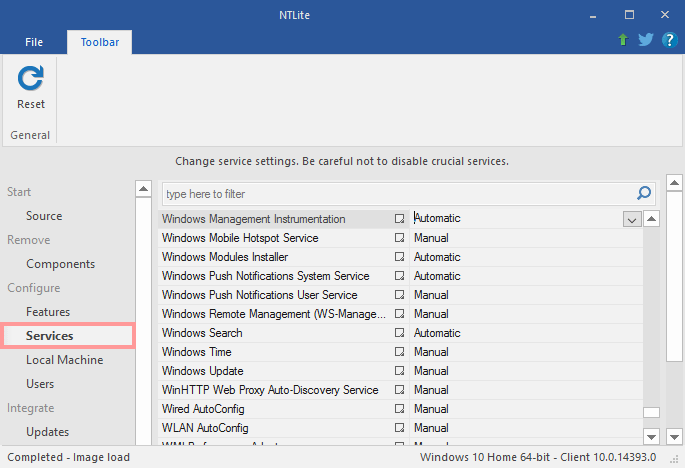This screenshot has height=468, width=685.
Task: Click the Manual value for Windows Mobile Hotspot Service
Action: pos(431,238)
